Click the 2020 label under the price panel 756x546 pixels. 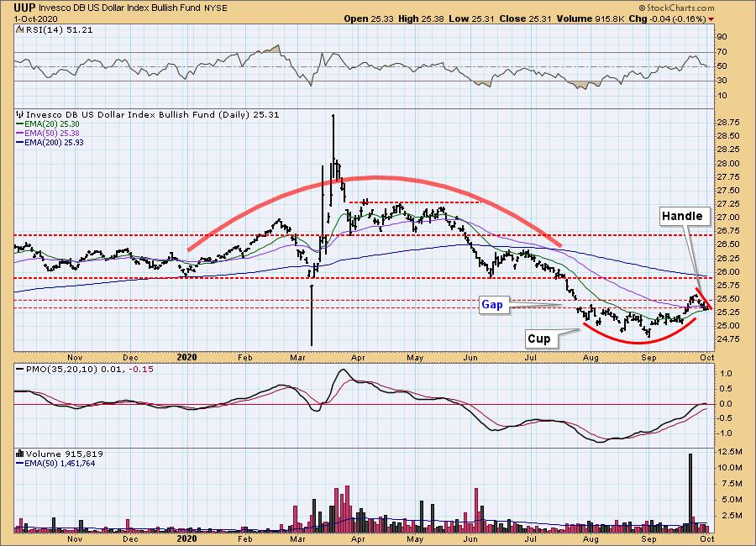coord(186,357)
